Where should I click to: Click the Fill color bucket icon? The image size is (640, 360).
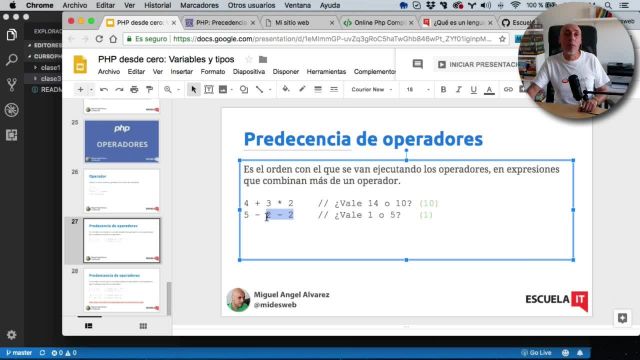286,89
